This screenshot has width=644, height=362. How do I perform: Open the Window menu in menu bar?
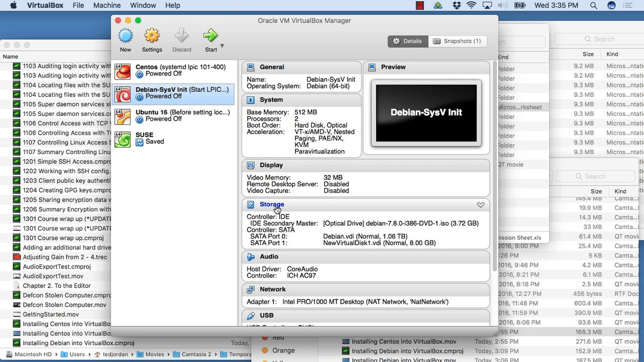(143, 5)
